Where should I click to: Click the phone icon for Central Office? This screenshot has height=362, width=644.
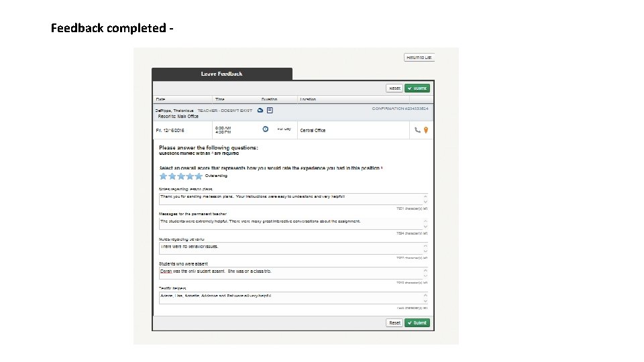417,130
